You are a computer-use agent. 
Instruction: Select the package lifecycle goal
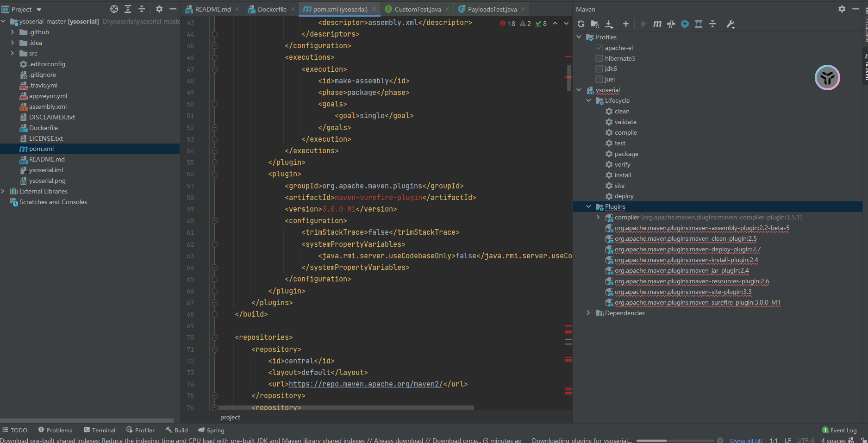(626, 154)
